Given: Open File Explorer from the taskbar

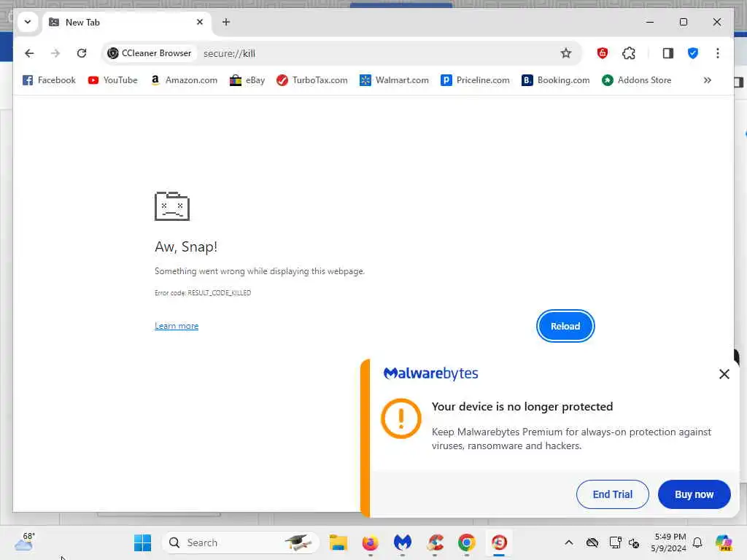Looking at the screenshot, I should click(338, 542).
